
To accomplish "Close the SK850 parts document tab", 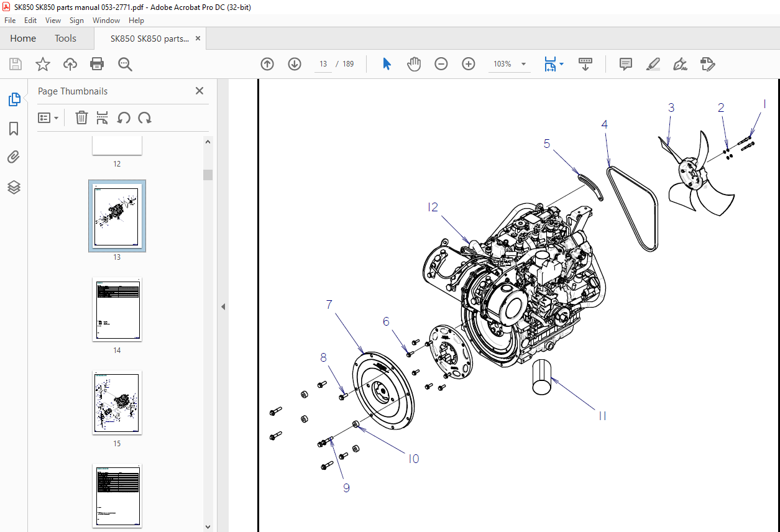I will point(198,39).
